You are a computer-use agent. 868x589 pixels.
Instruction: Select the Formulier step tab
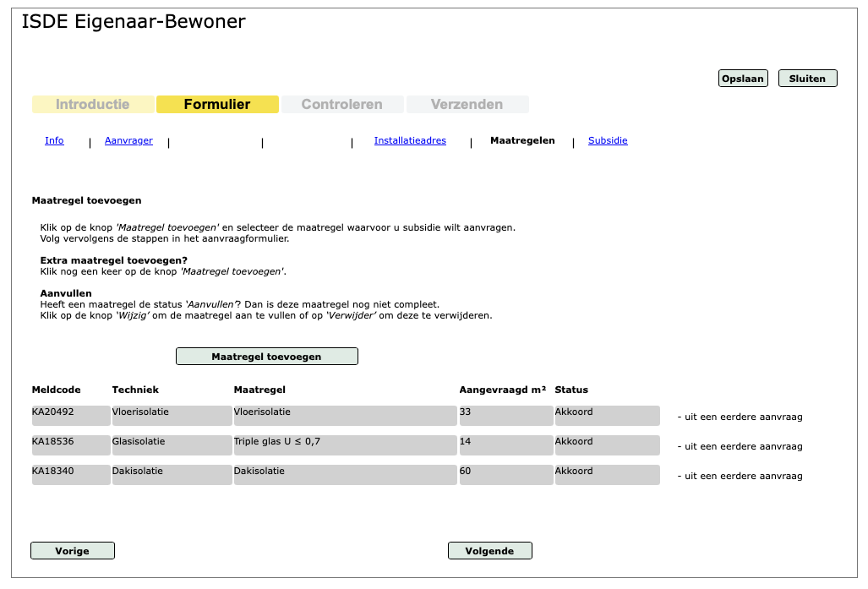(217, 105)
